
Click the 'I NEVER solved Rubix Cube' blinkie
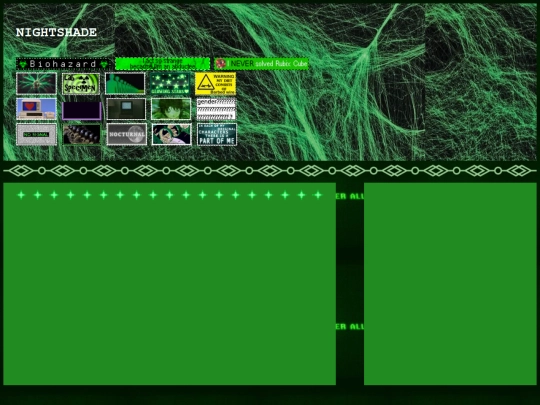[x=261, y=64]
